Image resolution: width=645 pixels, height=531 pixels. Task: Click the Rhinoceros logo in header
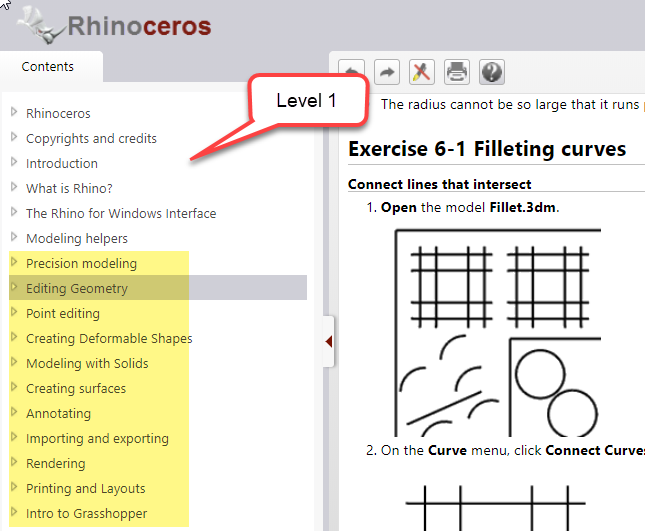pyautogui.click(x=114, y=26)
